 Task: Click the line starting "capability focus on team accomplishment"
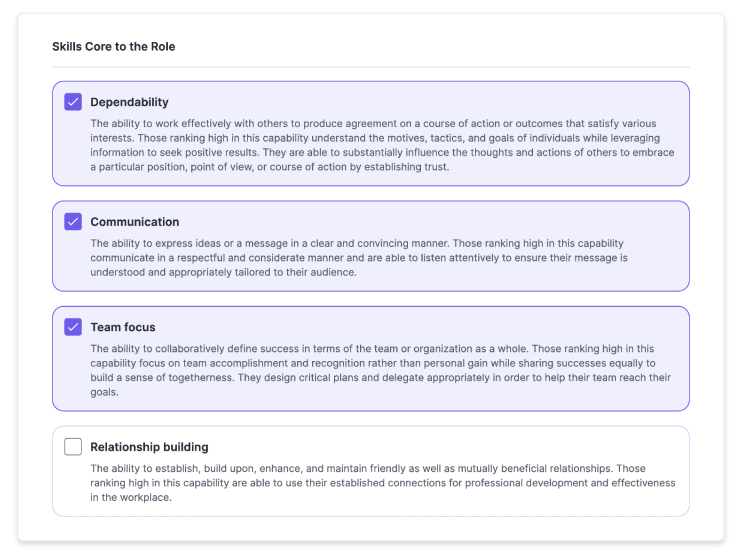(372, 363)
